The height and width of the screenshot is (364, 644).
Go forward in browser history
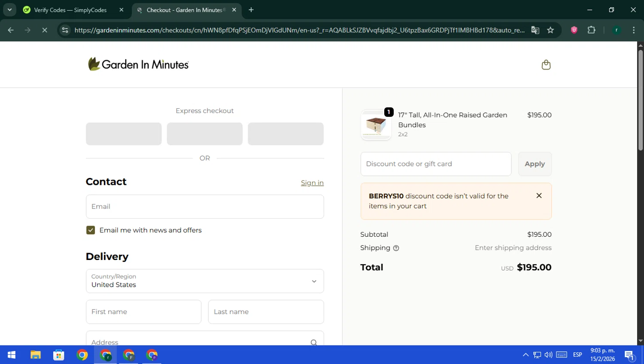tap(27, 30)
